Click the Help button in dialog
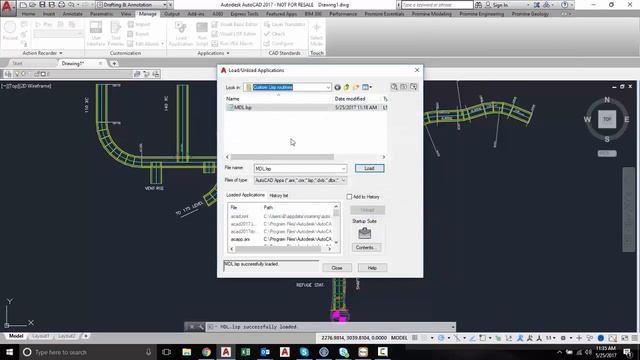The height and width of the screenshot is (360, 640). point(372,268)
